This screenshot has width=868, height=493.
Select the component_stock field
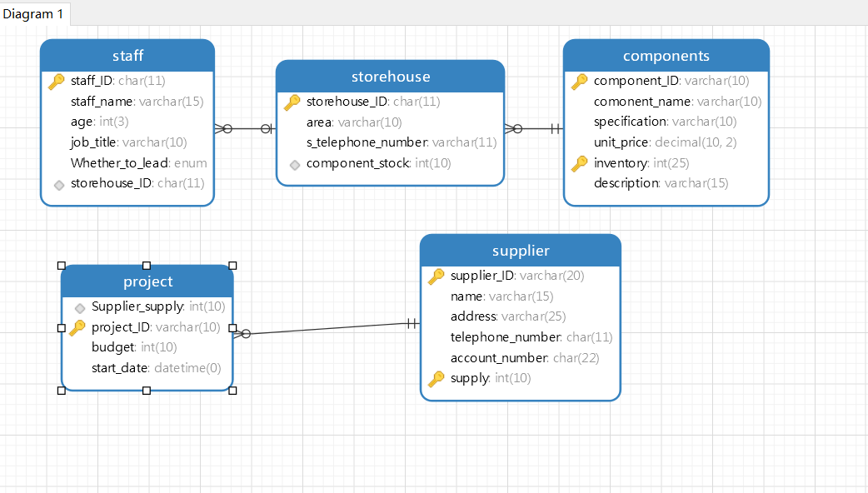click(379, 163)
